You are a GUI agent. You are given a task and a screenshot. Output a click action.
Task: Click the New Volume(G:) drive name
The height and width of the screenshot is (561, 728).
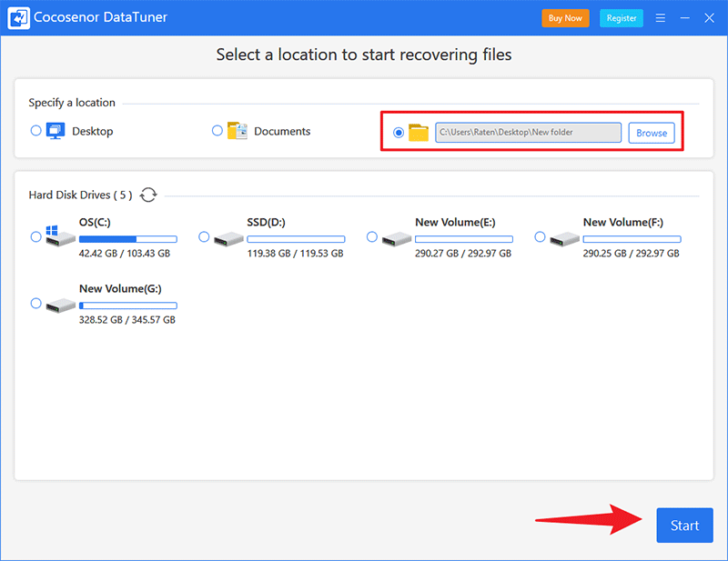[x=120, y=289]
